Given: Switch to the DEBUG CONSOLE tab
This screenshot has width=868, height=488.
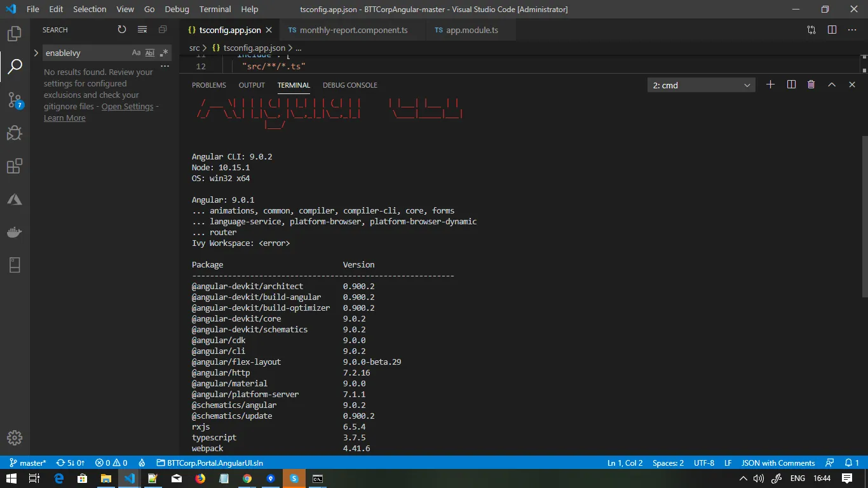Looking at the screenshot, I should [350, 85].
